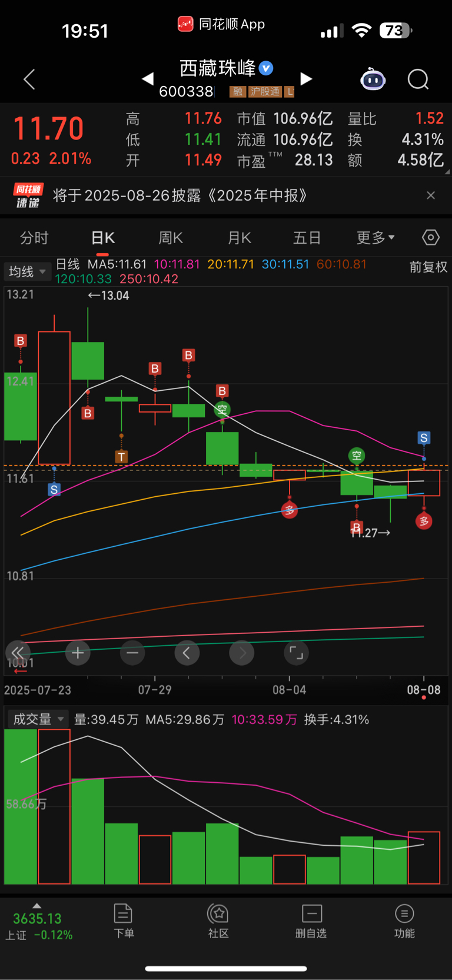Tap the red 多 marker under 08-08 candle
This screenshot has width=452, height=980.
coord(424,521)
